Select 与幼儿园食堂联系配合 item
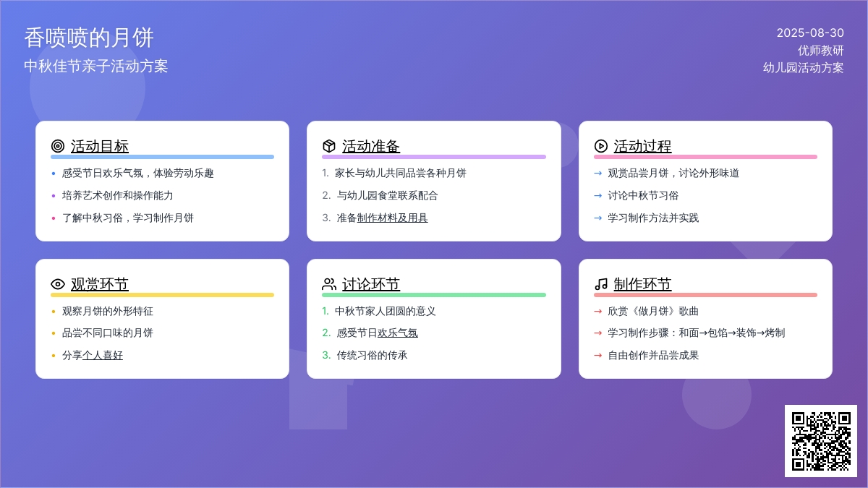The image size is (868, 488). point(388,196)
